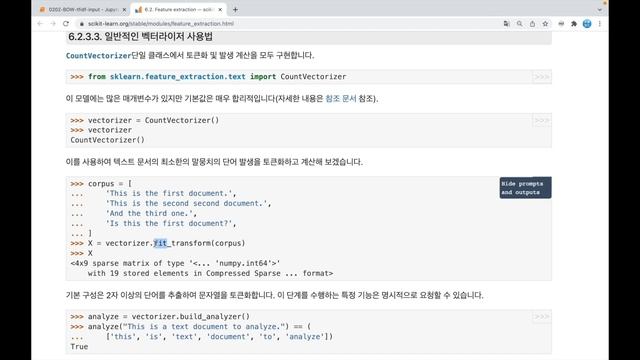Toggle prompts on the build_analyzer code block

pos(542,317)
